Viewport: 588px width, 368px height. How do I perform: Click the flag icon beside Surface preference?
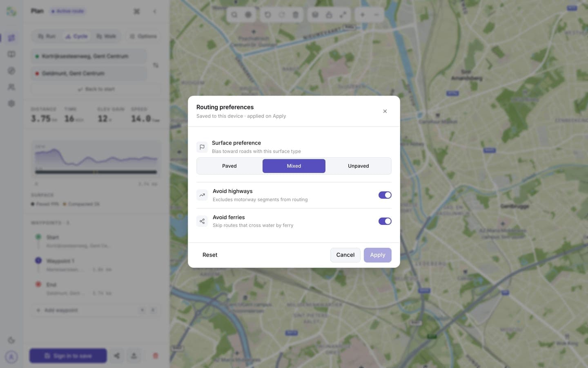pyautogui.click(x=202, y=147)
